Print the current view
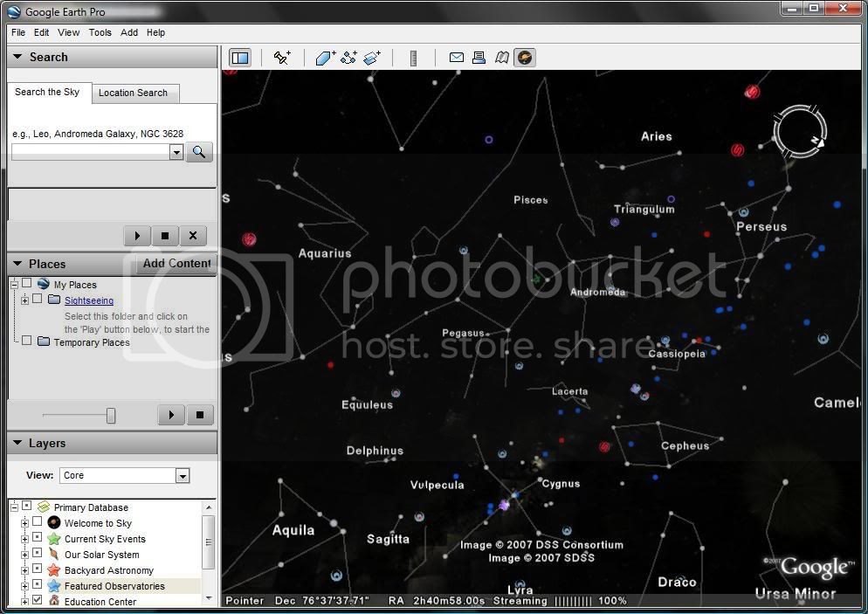 click(479, 58)
